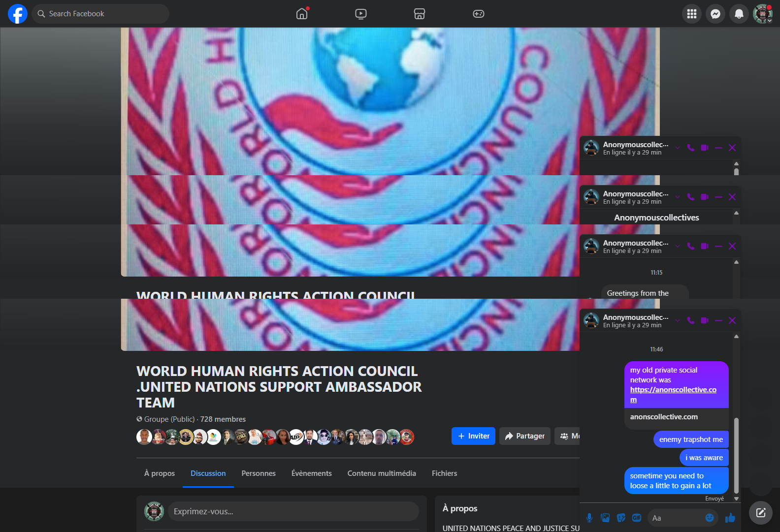Click the 'Greetings from the' message bubble

[644, 292]
